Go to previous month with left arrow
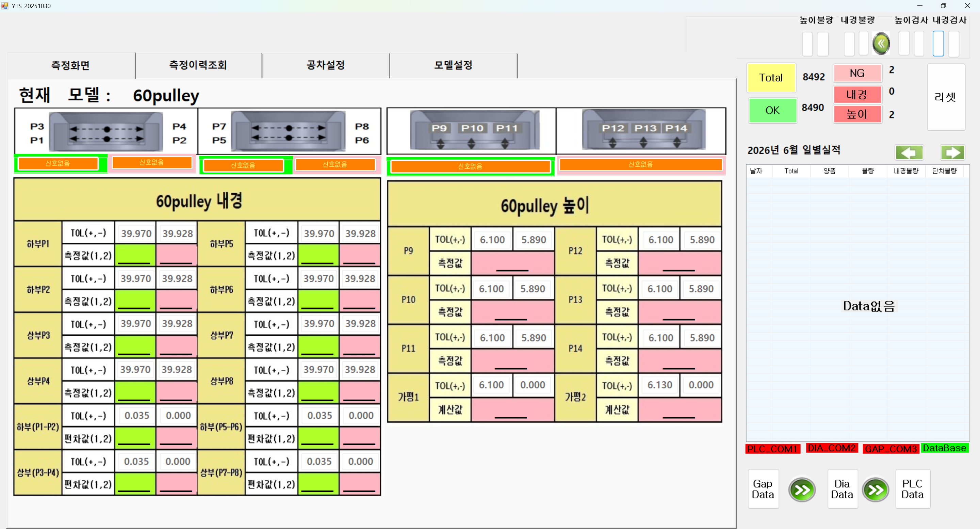 click(x=909, y=153)
